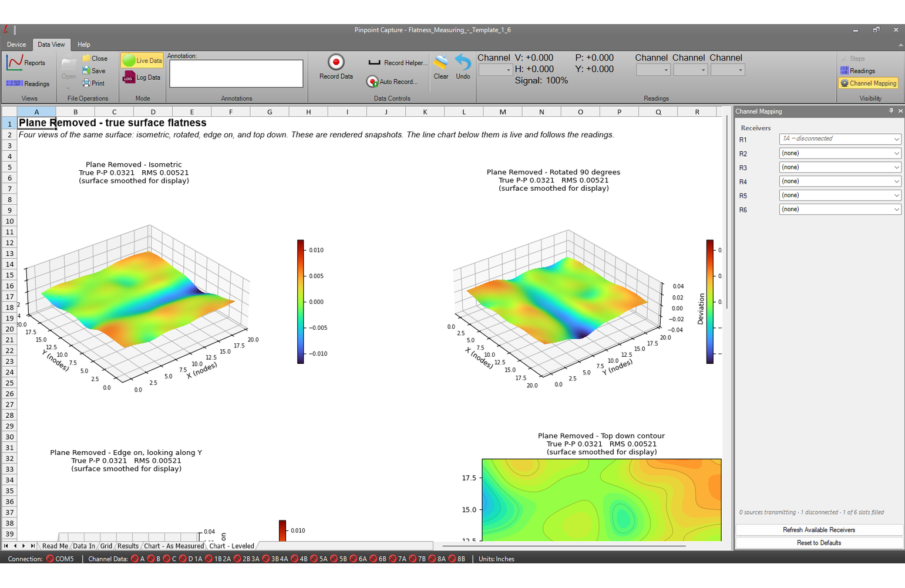Print the sheet using the Print icon
The height and width of the screenshot is (588, 905).
tap(93, 83)
